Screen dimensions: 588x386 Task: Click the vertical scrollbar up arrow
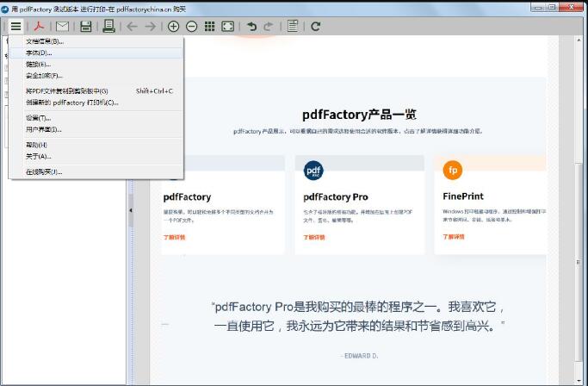pos(579,40)
